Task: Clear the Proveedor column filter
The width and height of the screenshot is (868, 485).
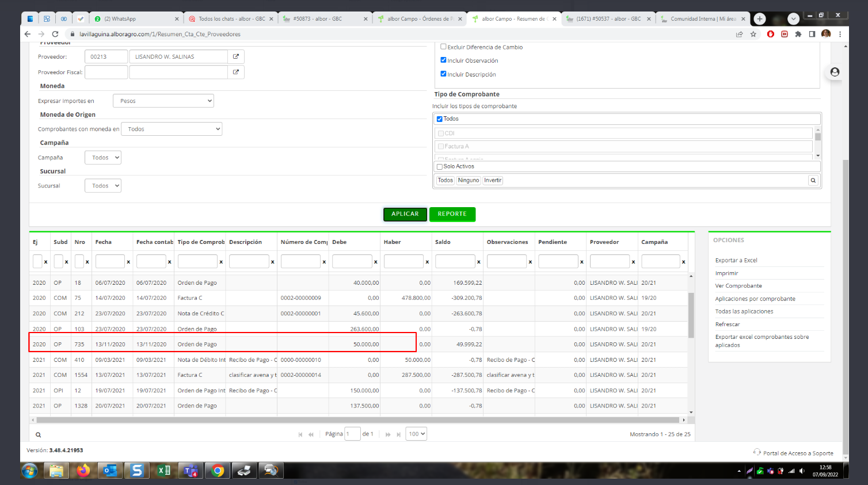Action: click(633, 262)
